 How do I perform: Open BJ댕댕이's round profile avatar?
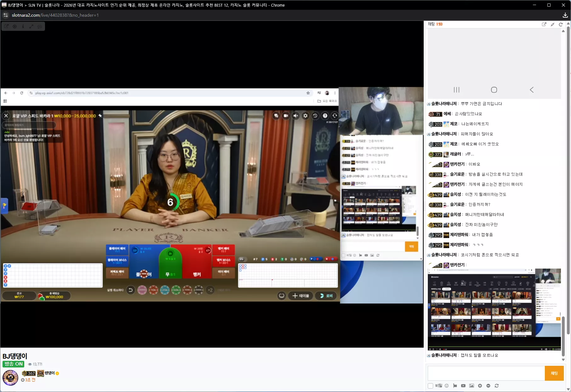coord(10,378)
